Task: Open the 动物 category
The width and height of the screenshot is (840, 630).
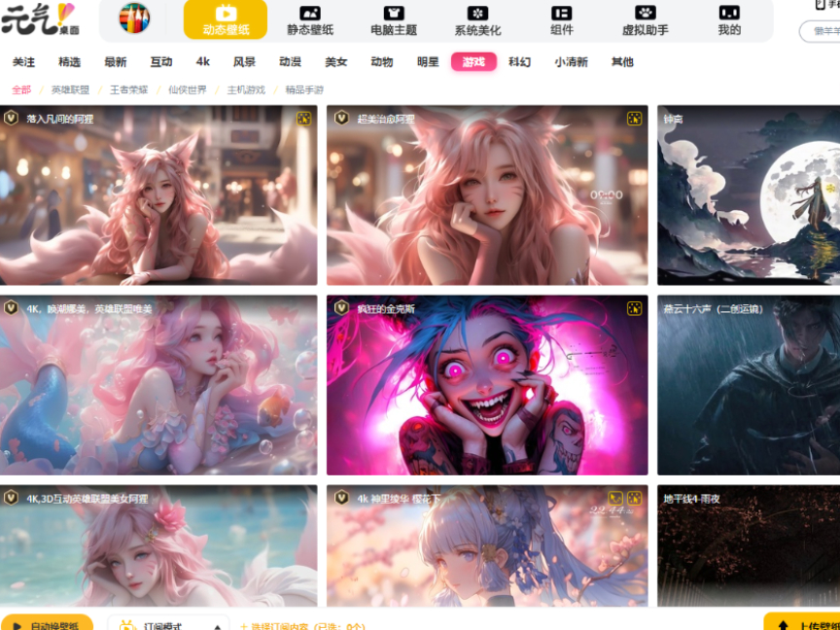Action: coord(382,62)
